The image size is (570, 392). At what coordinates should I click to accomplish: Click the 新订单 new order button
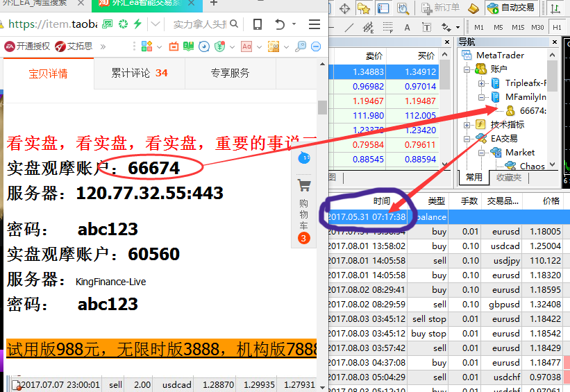pos(440,8)
